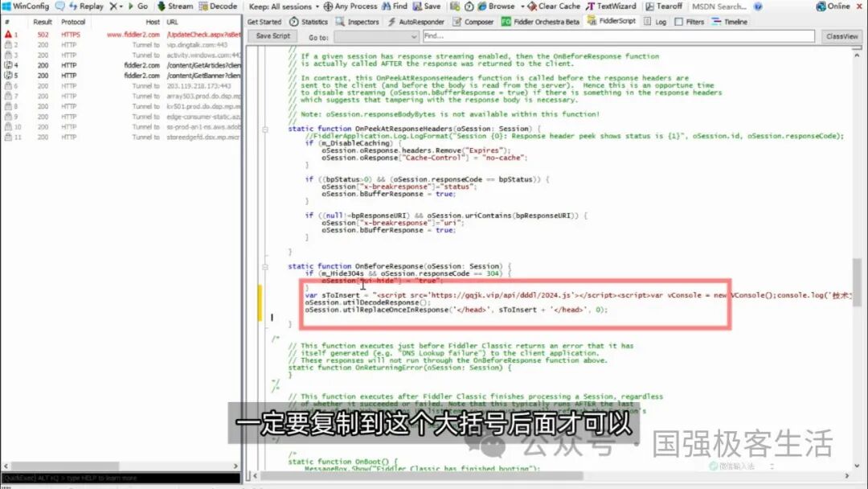The width and height of the screenshot is (868, 489).
Task: Open the WinConfig tool
Action: tap(26, 6)
